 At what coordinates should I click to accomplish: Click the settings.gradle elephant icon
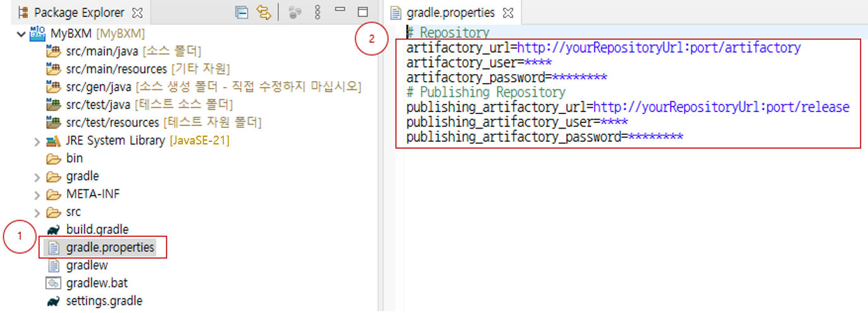54,300
